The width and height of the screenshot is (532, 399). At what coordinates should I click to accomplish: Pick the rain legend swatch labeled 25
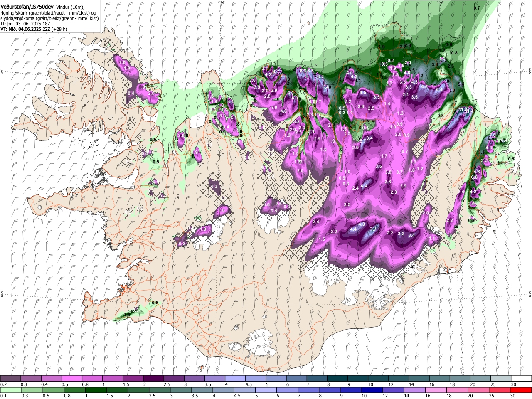499,390
